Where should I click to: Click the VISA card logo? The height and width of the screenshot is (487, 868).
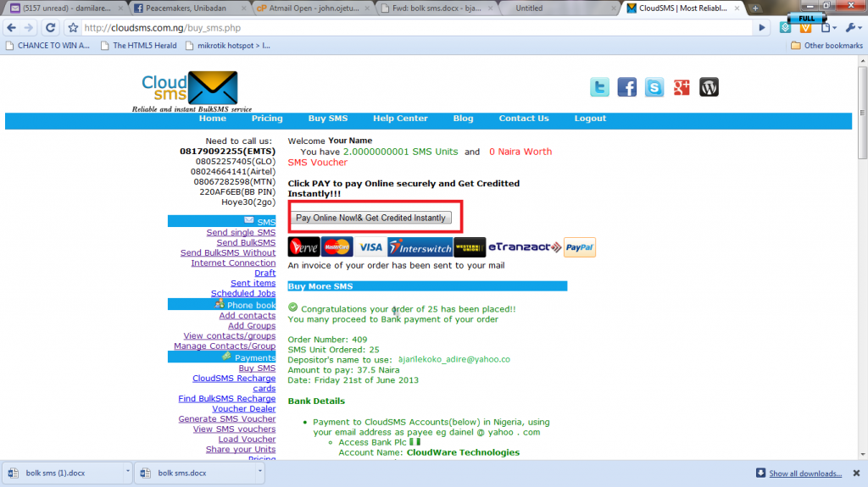click(x=370, y=247)
